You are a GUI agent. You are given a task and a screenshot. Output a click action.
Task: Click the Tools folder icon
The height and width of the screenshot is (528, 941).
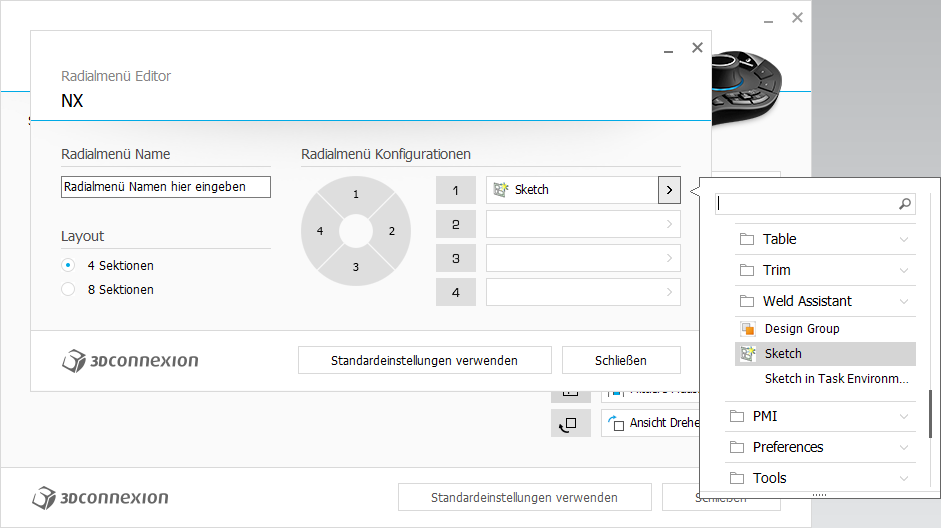[737, 478]
